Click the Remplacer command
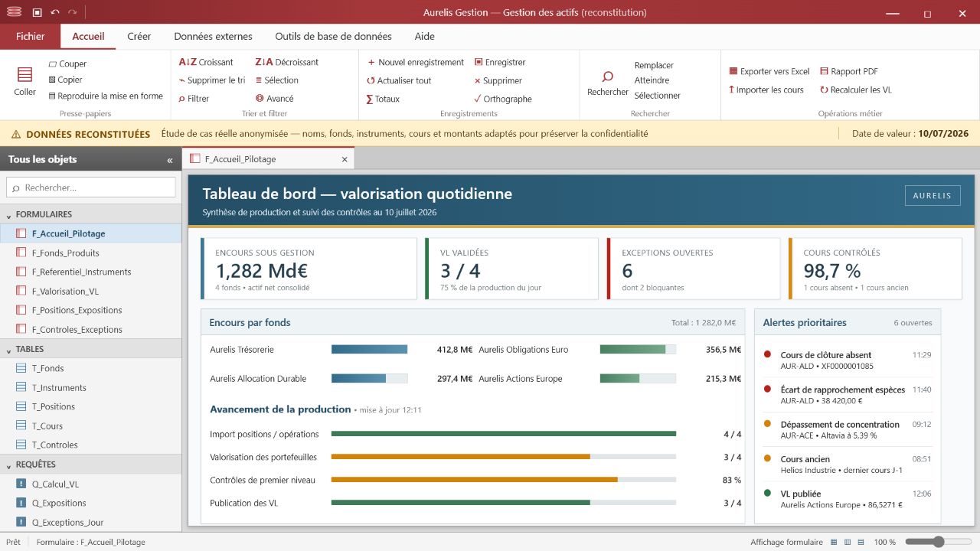This screenshot has height=551, width=980. click(654, 66)
